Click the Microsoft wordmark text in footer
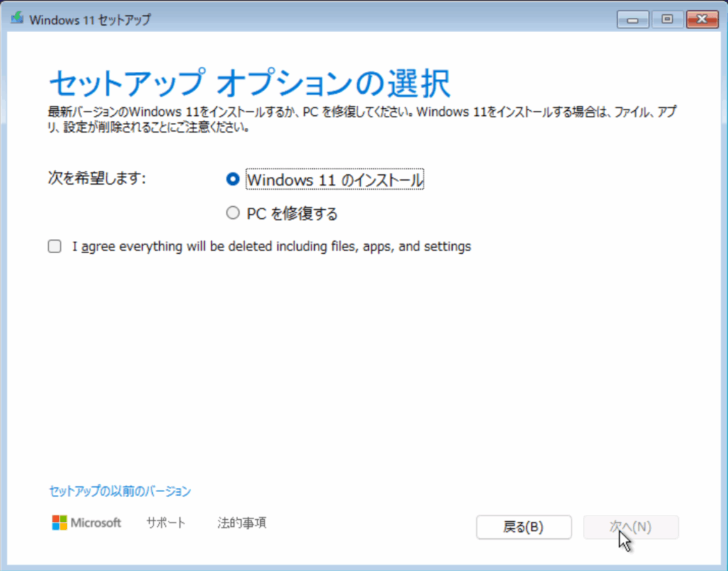Image resolution: width=728 pixels, height=571 pixels. [x=96, y=523]
